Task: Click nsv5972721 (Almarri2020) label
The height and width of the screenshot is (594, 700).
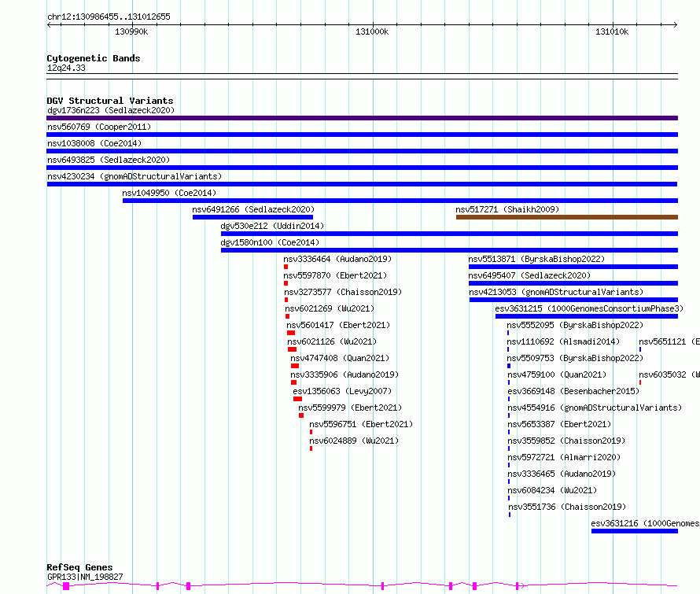Action: [564, 457]
